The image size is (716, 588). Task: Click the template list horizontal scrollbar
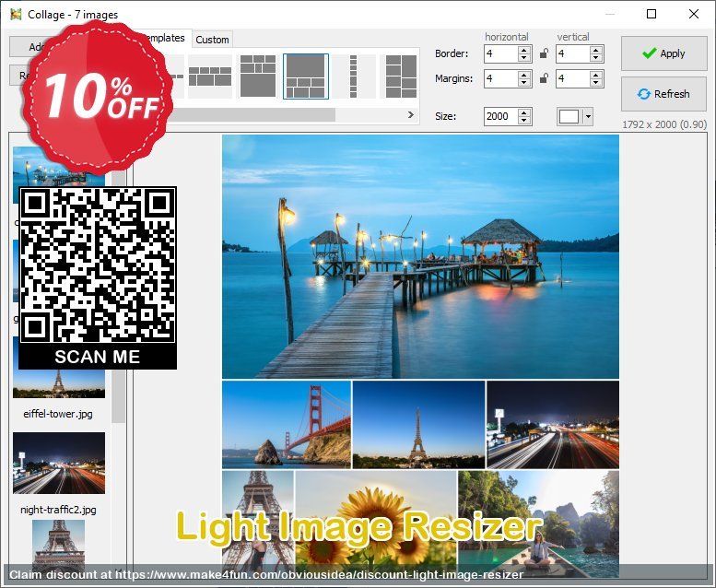pos(252,114)
